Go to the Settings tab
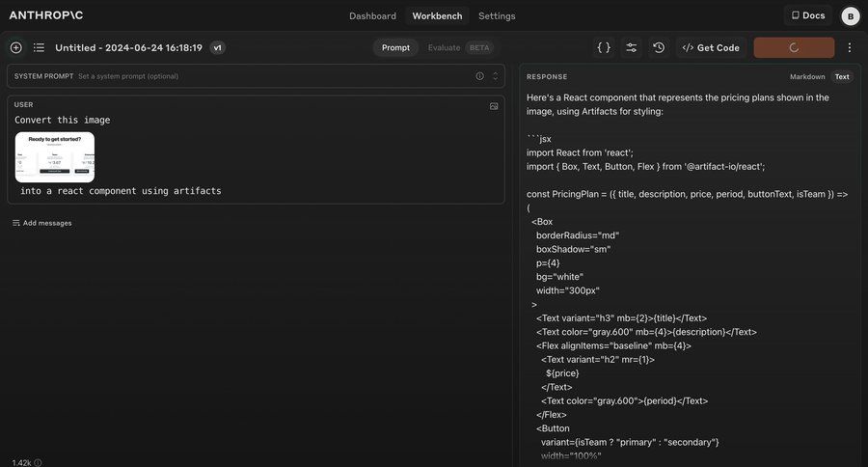Image resolution: width=868 pixels, height=467 pixels. coord(497,16)
